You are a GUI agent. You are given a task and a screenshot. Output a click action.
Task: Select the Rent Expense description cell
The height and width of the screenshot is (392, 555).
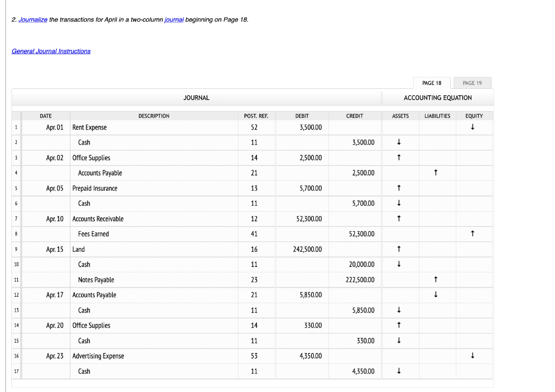89,127
